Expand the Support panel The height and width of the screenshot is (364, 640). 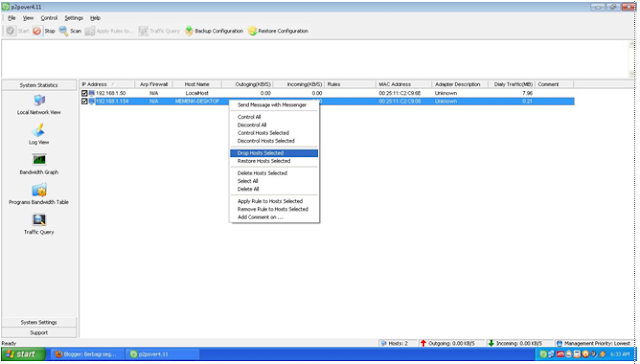pyautogui.click(x=39, y=333)
